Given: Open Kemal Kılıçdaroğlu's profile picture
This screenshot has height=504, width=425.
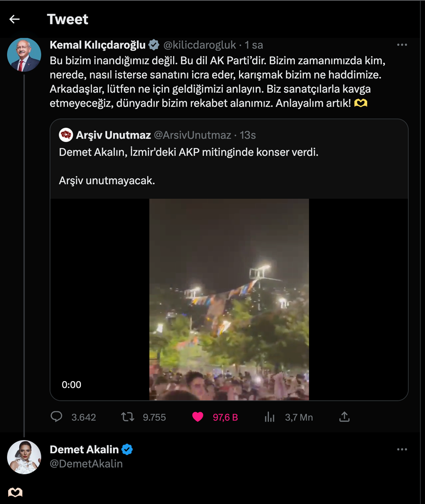Looking at the screenshot, I should coord(24,55).
